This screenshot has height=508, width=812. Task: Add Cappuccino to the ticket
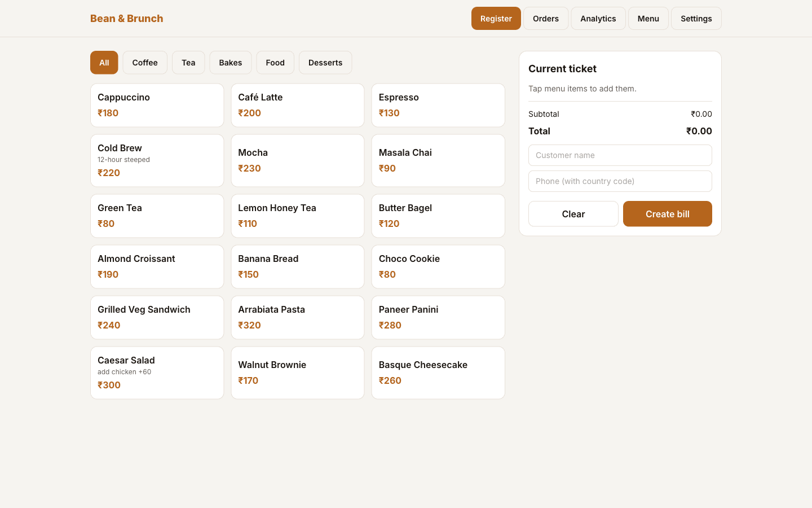(157, 106)
